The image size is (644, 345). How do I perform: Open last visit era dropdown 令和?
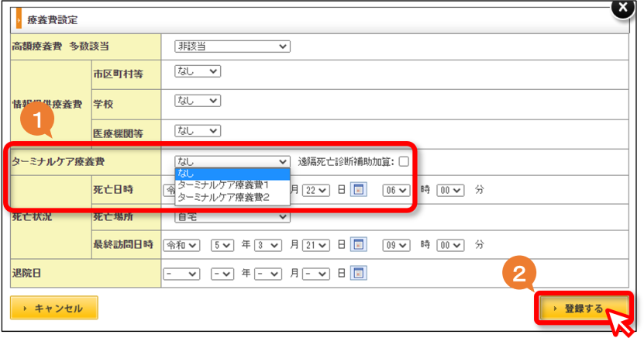point(181,245)
